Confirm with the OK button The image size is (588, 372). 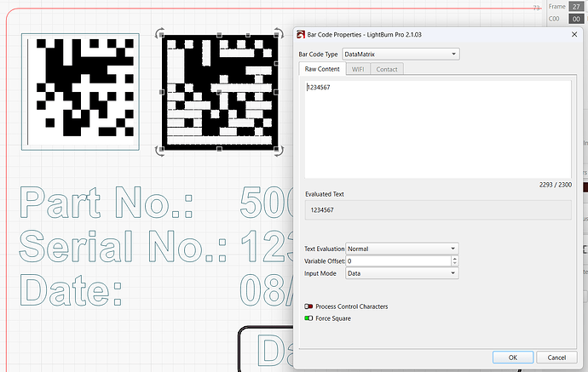(513, 358)
